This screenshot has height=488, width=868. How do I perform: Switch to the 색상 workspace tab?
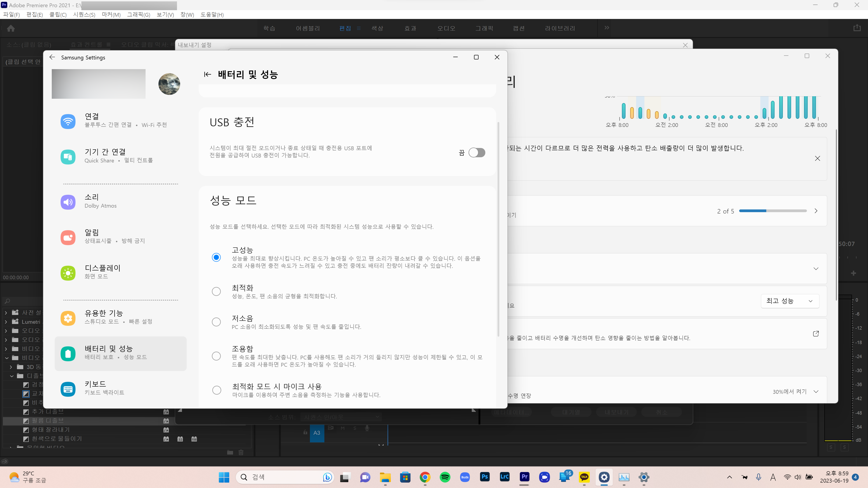coord(377,28)
